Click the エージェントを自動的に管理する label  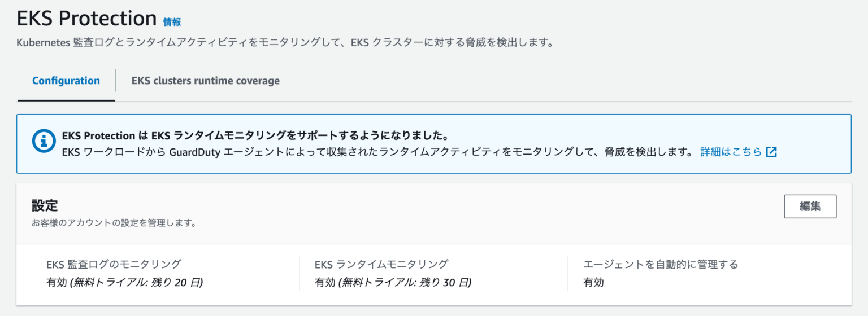point(661,264)
